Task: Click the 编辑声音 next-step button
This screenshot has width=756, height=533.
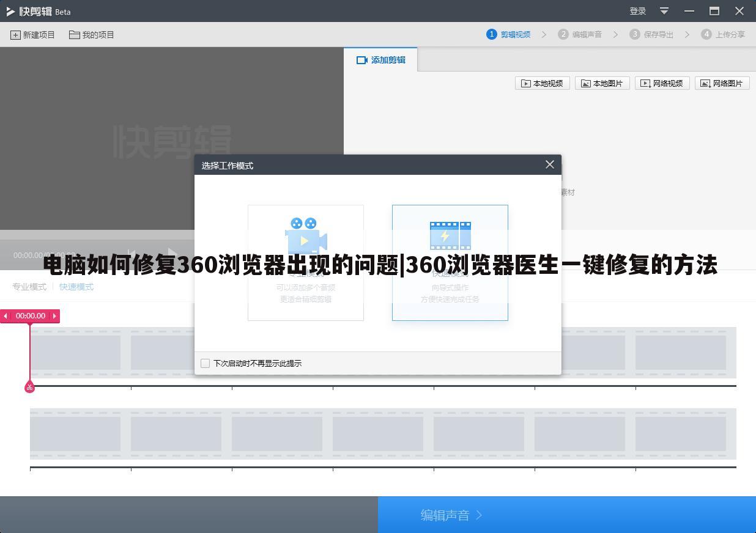Action: coord(567,515)
